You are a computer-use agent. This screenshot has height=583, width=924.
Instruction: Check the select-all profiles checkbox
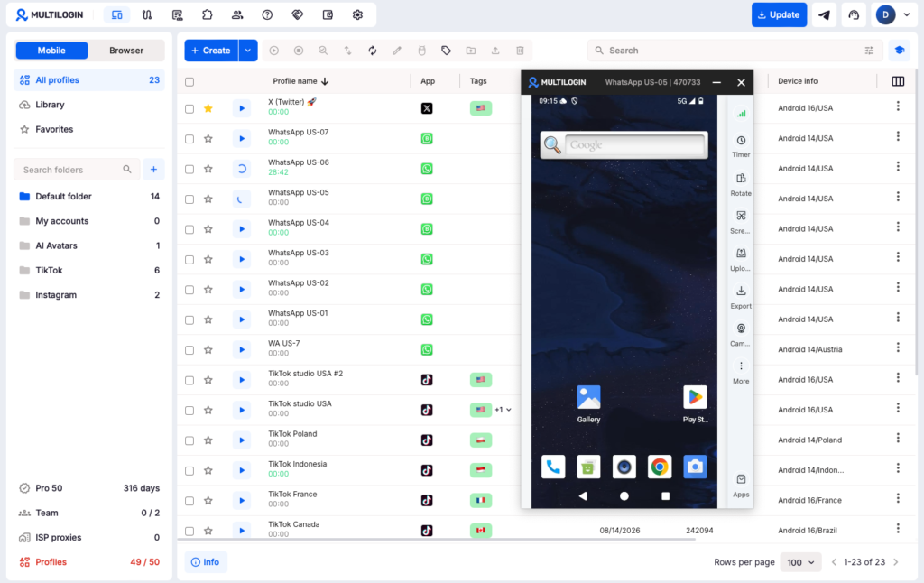click(x=189, y=82)
